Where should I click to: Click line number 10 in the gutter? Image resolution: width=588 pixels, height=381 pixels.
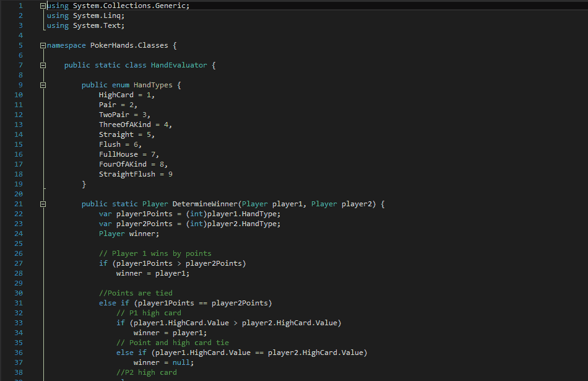pyautogui.click(x=18, y=94)
